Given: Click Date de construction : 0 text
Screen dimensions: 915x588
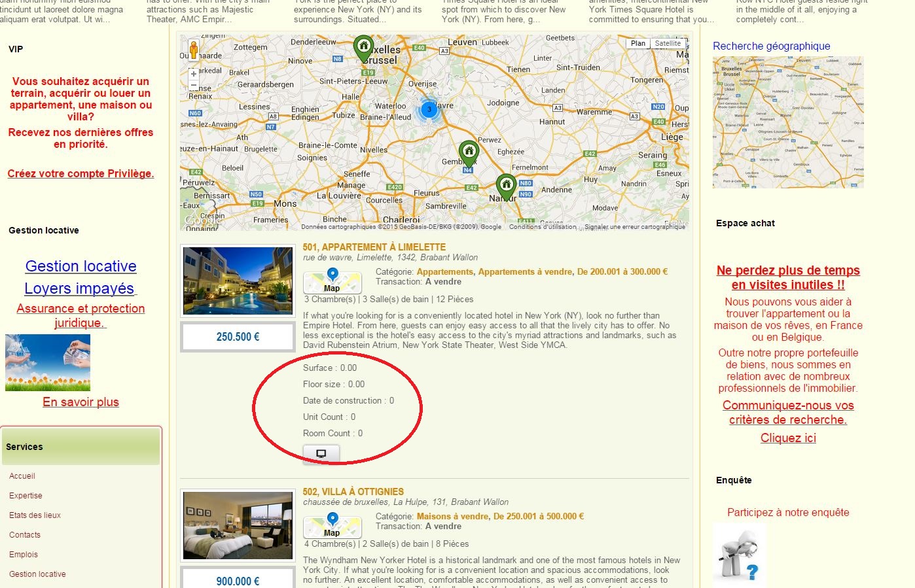Looking at the screenshot, I should [349, 401].
